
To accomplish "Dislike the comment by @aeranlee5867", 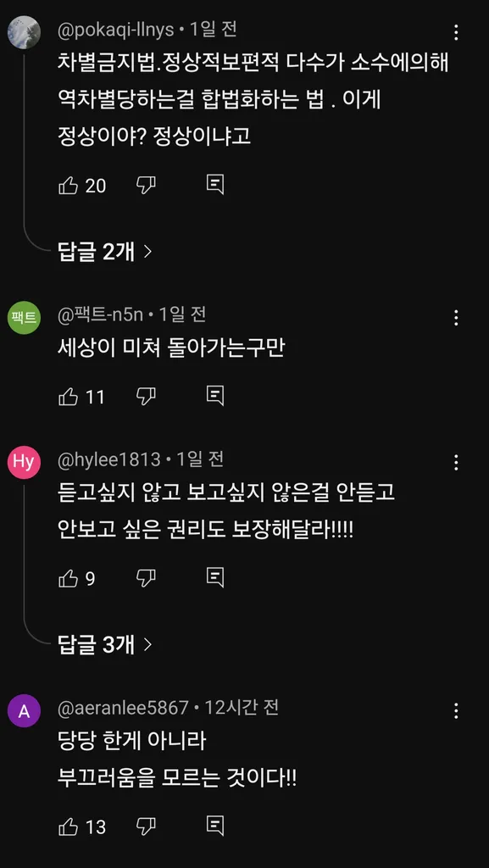I will [x=146, y=826].
